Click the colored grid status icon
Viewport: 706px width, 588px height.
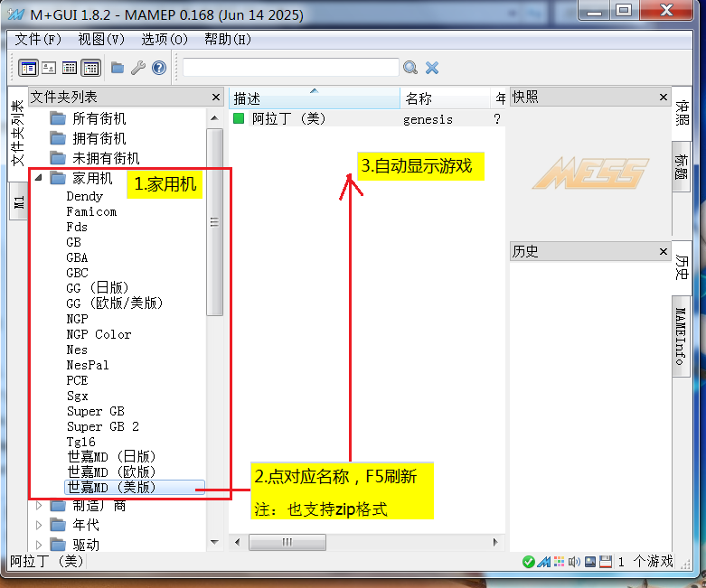[x=559, y=562]
